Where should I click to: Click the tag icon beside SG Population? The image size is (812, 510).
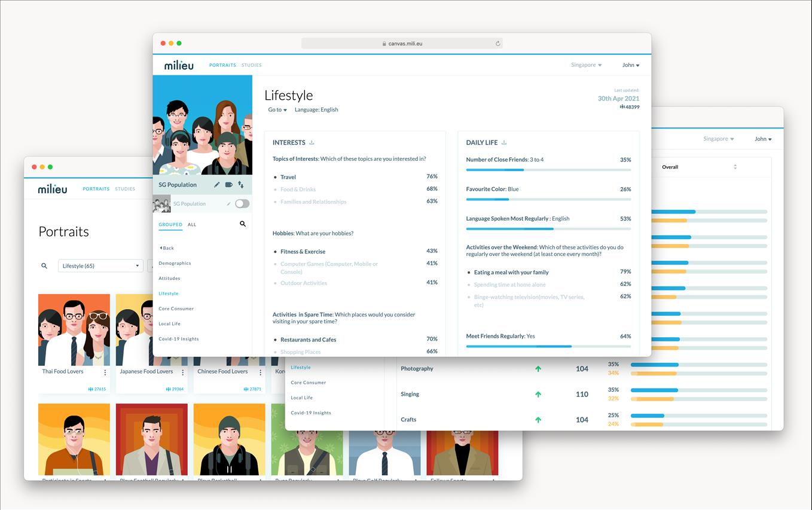228,185
